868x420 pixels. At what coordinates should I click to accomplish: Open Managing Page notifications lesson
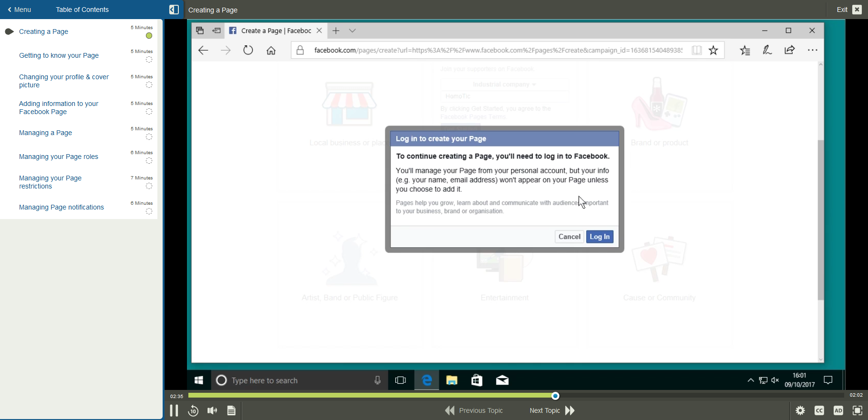62,207
